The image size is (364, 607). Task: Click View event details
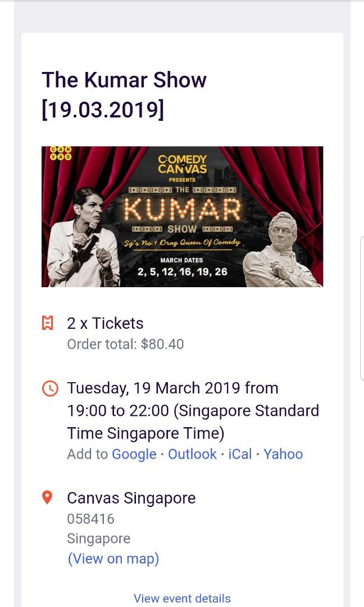coord(182,598)
